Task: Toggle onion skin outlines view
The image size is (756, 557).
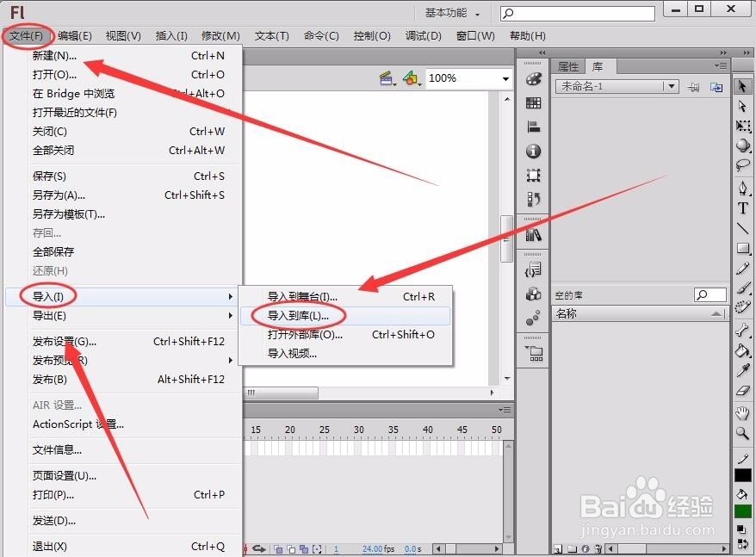Action: [292, 549]
